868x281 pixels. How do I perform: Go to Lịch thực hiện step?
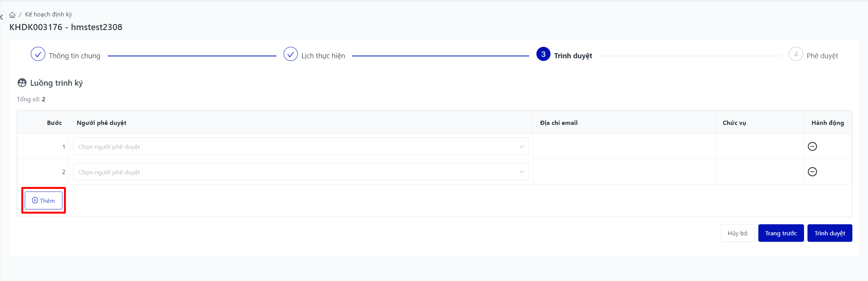point(323,56)
